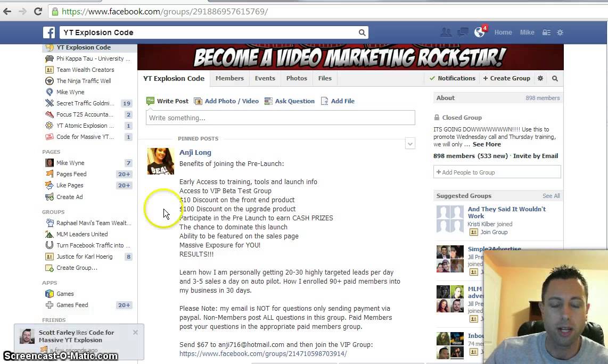This screenshot has height=364, width=608.
Task: Switch to the Members tab
Action: click(x=229, y=78)
